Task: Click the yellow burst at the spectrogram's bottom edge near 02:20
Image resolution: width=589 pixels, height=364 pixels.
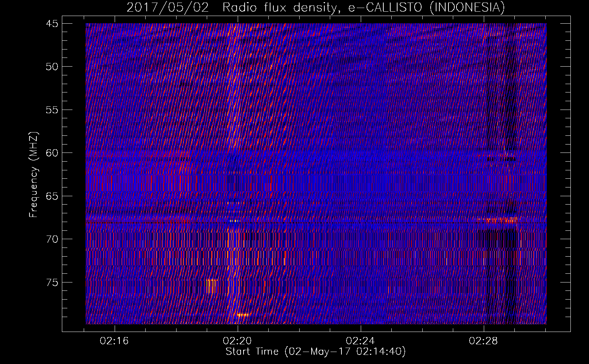Action: click(x=243, y=315)
